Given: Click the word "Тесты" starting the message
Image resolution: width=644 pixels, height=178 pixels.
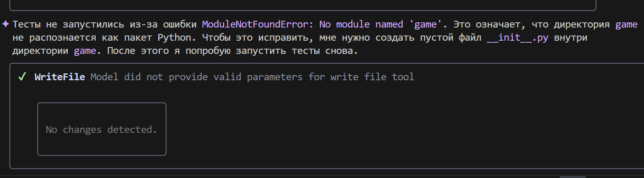Looking at the screenshot, I should pyautogui.click(x=26, y=24).
